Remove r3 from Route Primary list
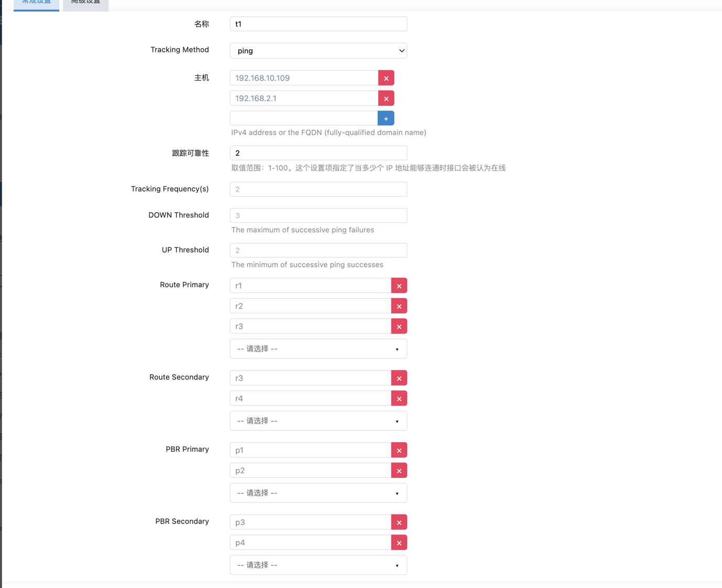The height and width of the screenshot is (588, 722). click(x=399, y=326)
